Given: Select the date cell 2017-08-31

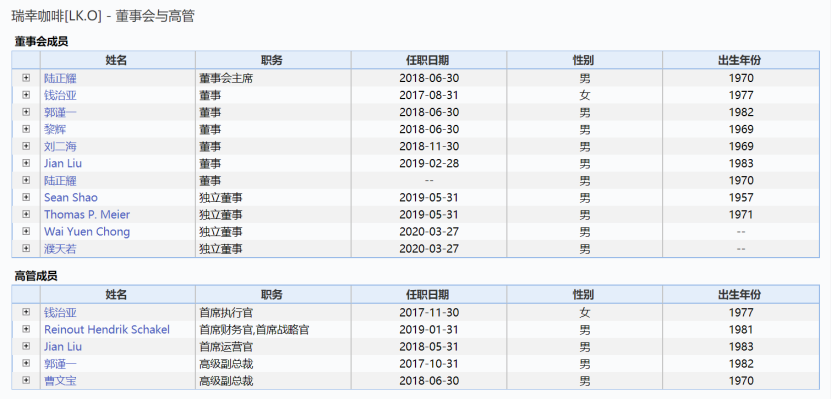Looking at the screenshot, I should (x=429, y=95).
